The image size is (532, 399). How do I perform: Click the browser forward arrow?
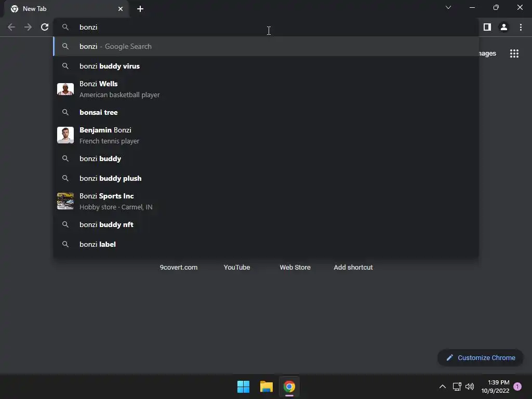(x=28, y=27)
